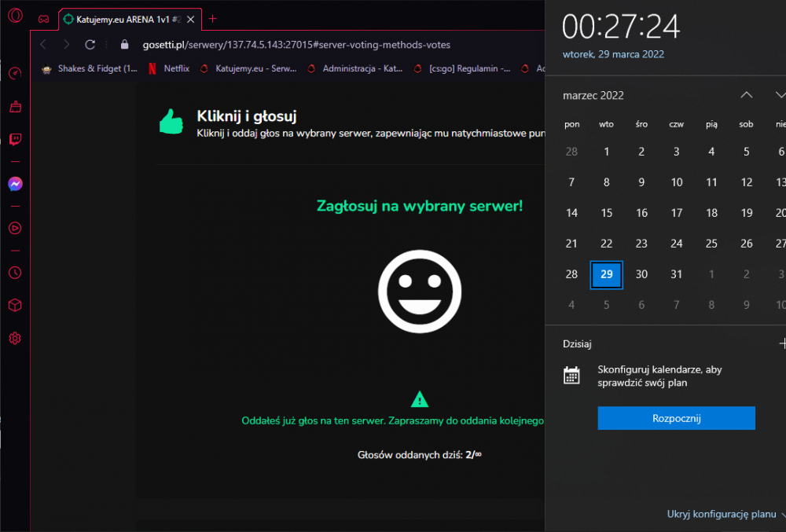
Task: Click the white smiley face graphic
Action: pos(420,292)
